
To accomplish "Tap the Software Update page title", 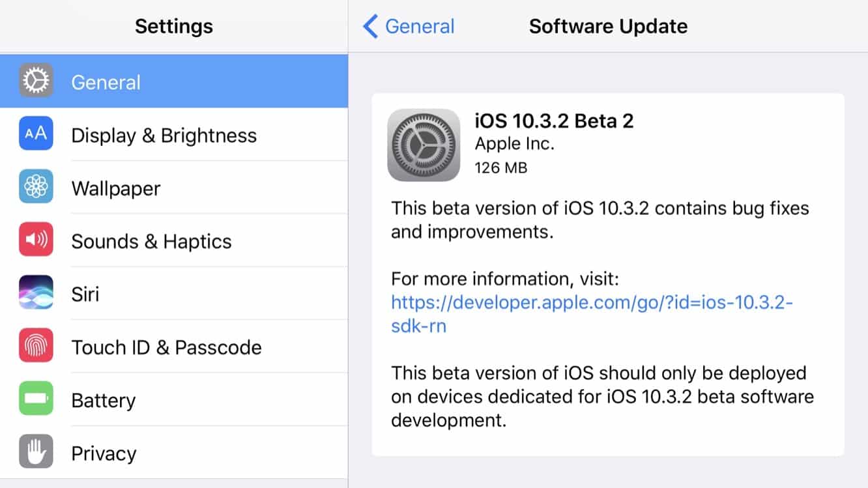I will click(x=608, y=27).
